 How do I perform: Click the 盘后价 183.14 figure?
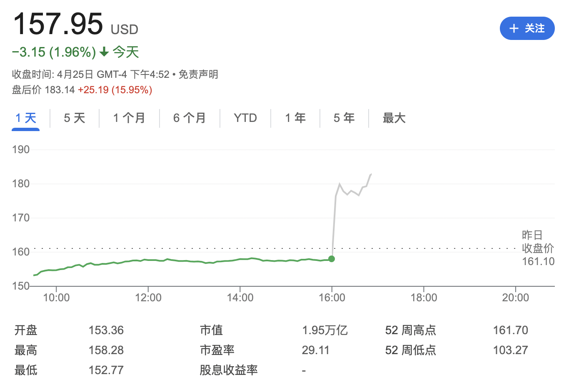coord(60,90)
